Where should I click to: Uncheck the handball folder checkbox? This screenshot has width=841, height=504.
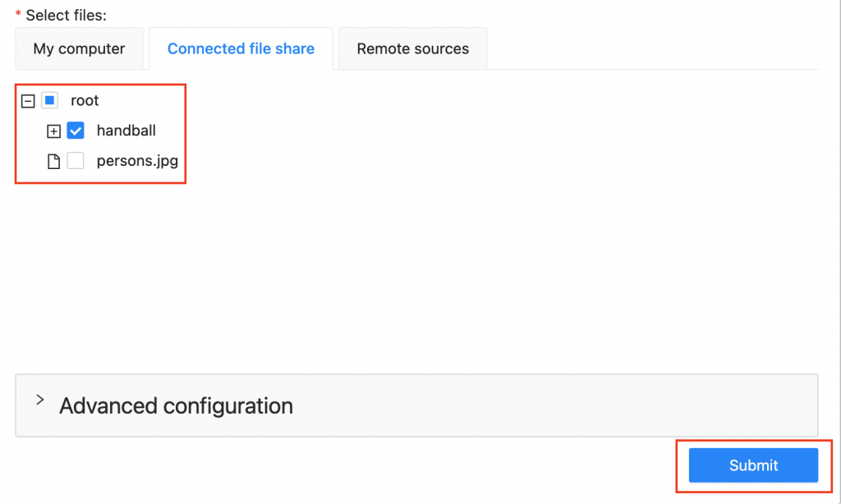(76, 131)
